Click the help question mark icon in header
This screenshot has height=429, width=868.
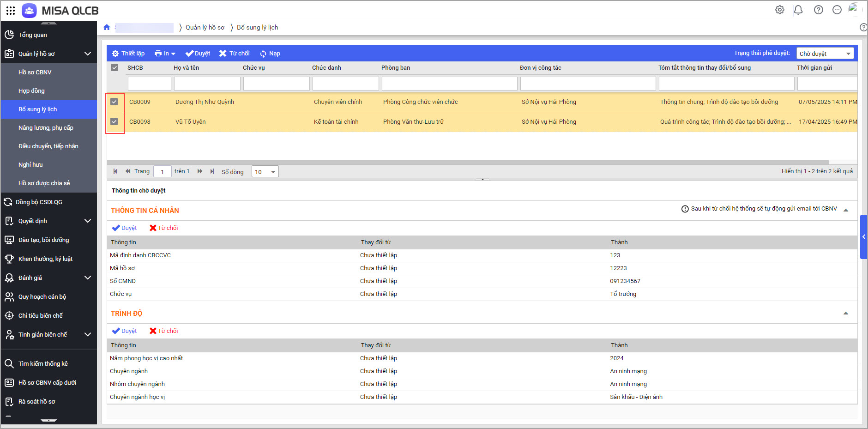818,10
